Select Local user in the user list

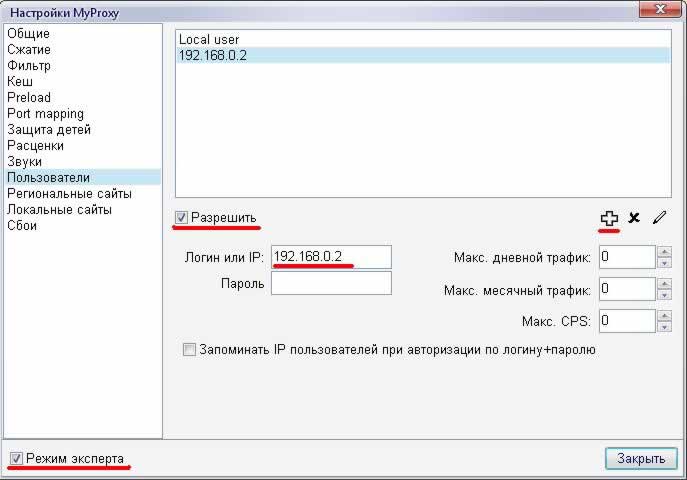423,39
